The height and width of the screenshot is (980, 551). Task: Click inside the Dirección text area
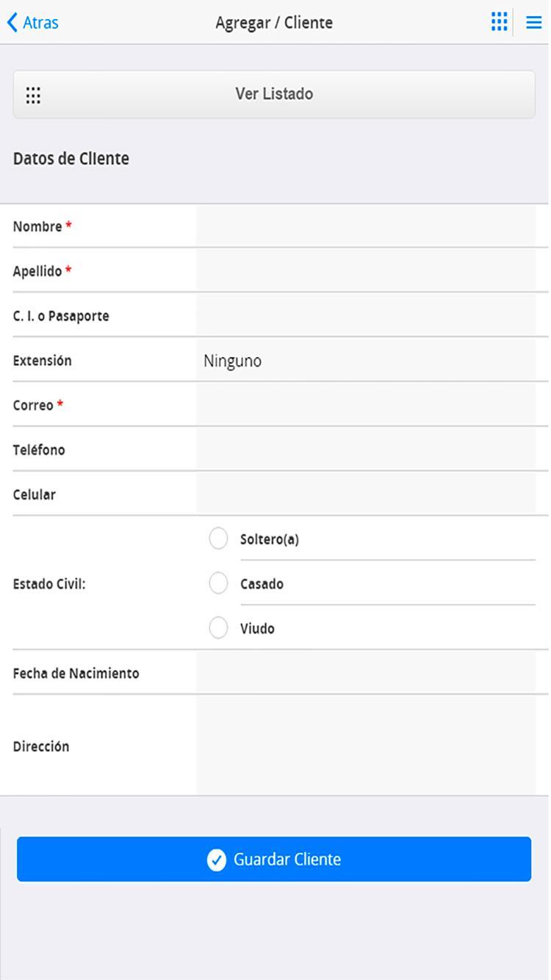(366, 745)
